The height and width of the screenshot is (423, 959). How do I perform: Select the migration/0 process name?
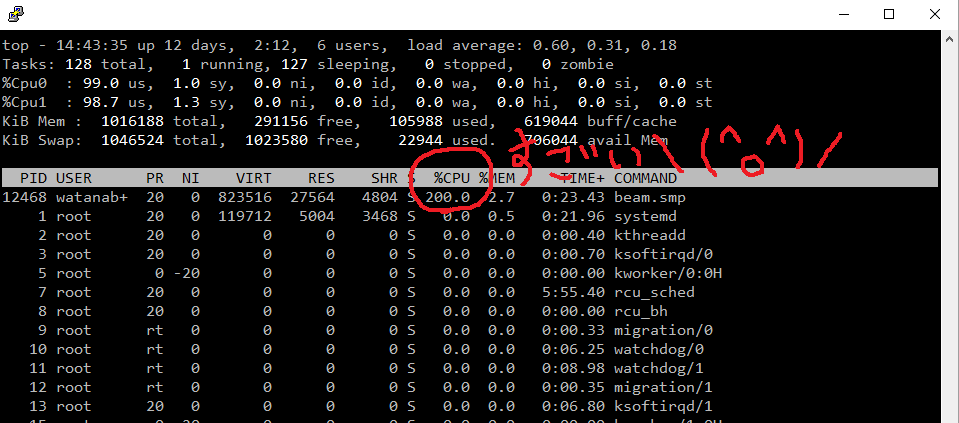pyautogui.click(x=664, y=330)
